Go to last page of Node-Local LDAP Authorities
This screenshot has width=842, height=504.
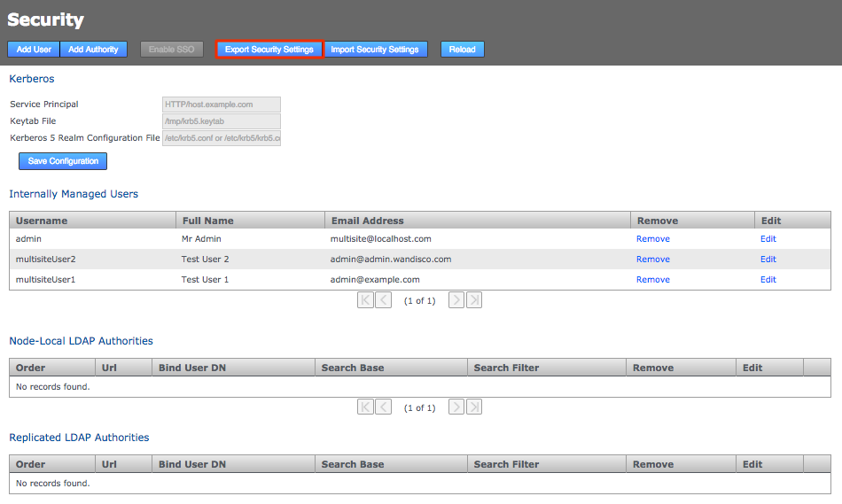(474, 407)
